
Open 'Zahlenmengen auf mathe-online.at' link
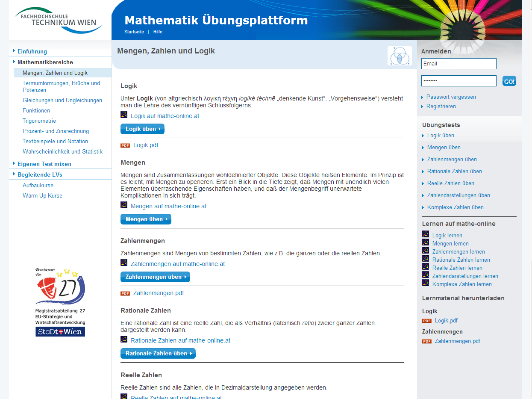[178, 264]
